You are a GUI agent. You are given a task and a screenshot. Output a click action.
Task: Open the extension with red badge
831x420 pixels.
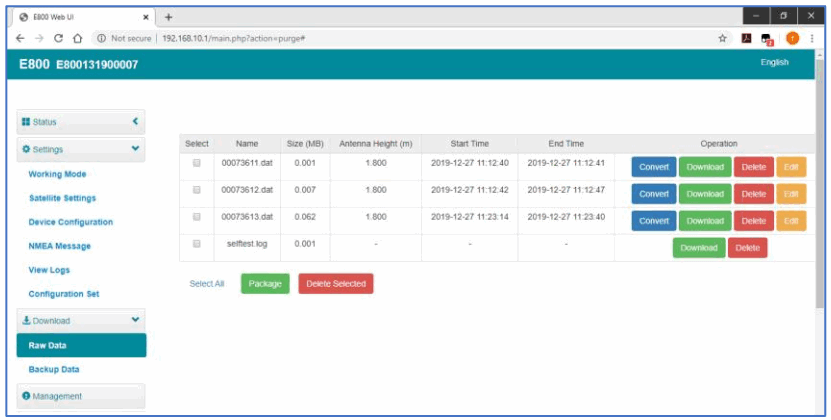pyautogui.click(x=767, y=39)
